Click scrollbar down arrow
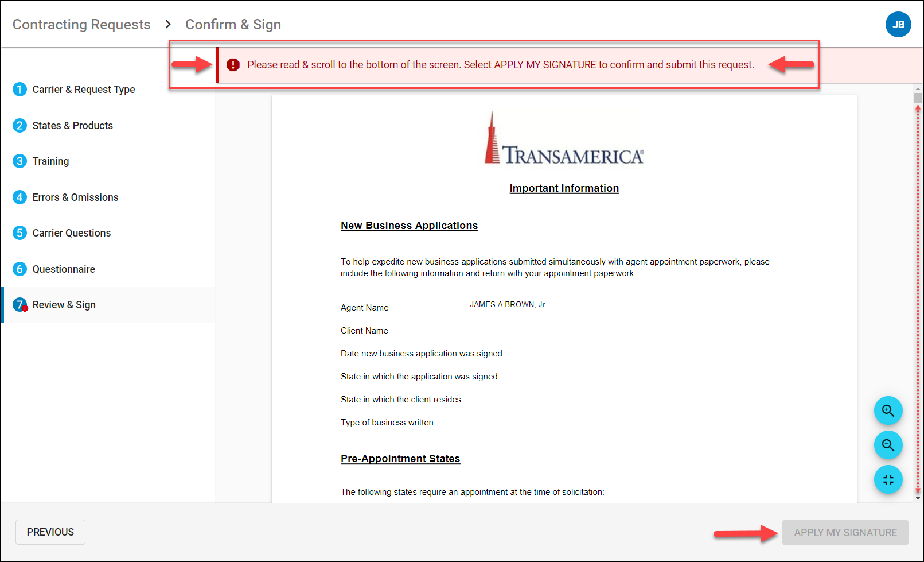This screenshot has width=924, height=562. [918, 498]
